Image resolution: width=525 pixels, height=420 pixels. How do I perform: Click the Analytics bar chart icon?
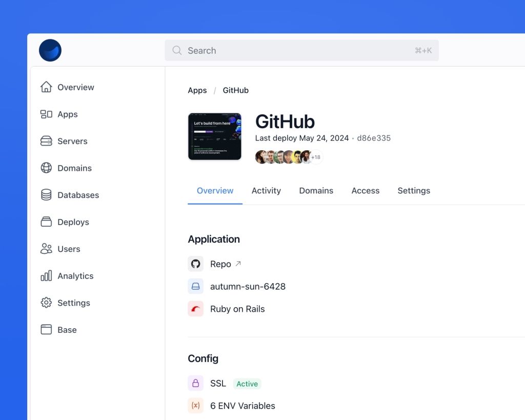coord(46,276)
